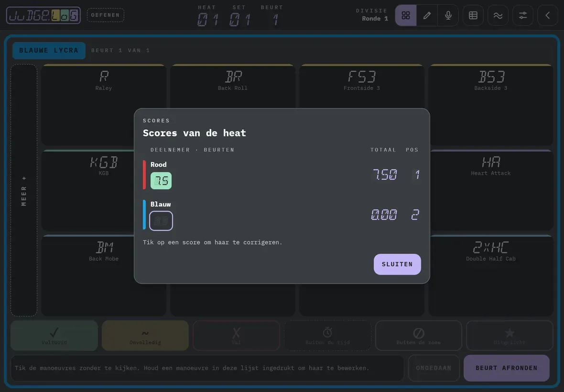Switch to the pencil edit mode icon
Image resolution: width=564 pixels, height=392 pixels.
[427, 15]
